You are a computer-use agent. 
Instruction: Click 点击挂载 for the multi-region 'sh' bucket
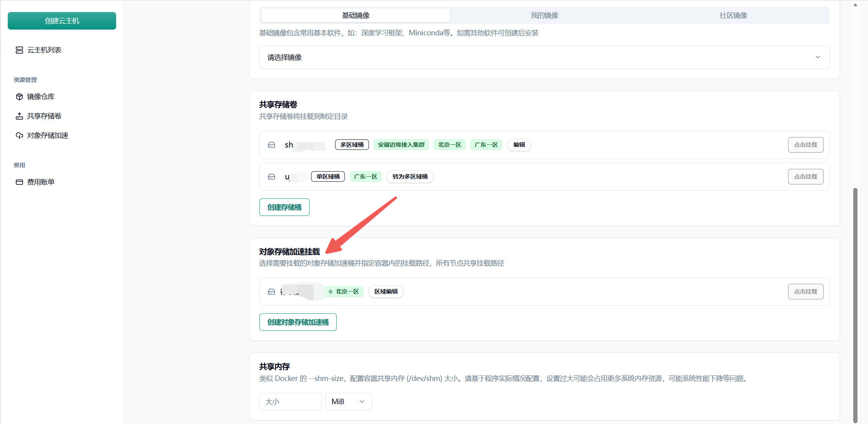(x=805, y=145)
